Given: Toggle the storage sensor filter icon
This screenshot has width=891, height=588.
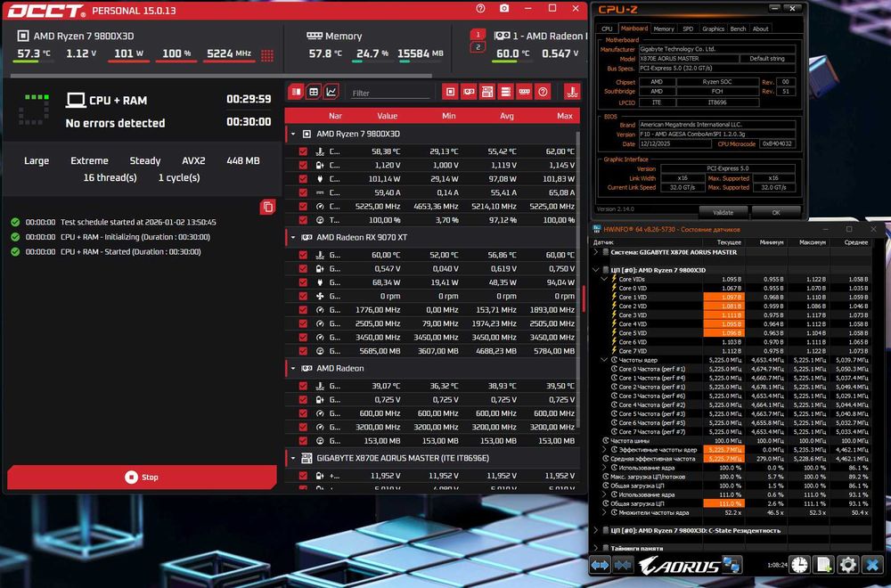Looking at the screenshot, I should [506, 92].
